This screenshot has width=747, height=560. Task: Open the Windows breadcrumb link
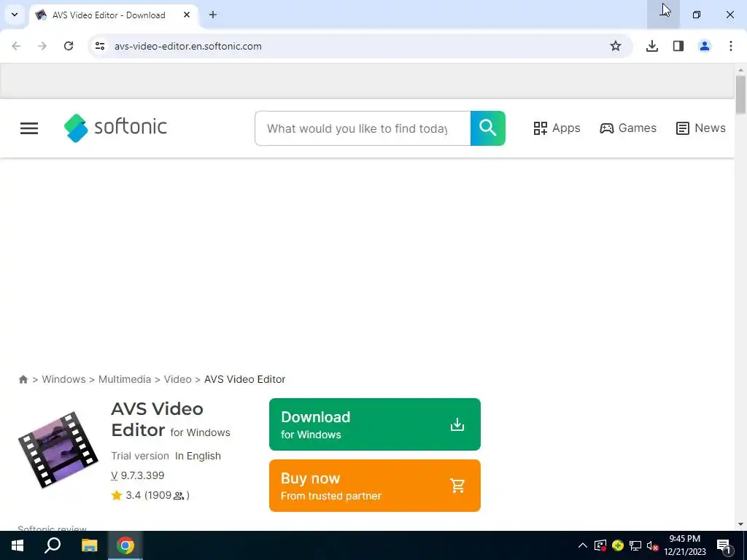pyautogui.click(x=64, y=379)
